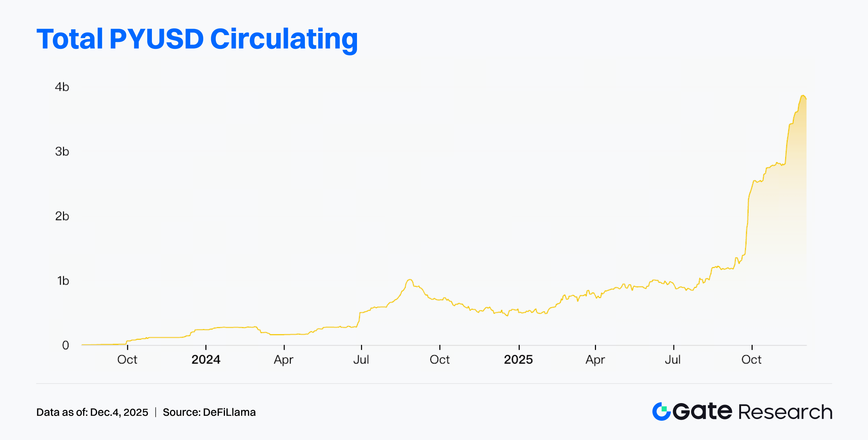The height and width of the screenshot is (440, 868).
Task: Click the 2025 x-axis label
Action: click(518, 359)
